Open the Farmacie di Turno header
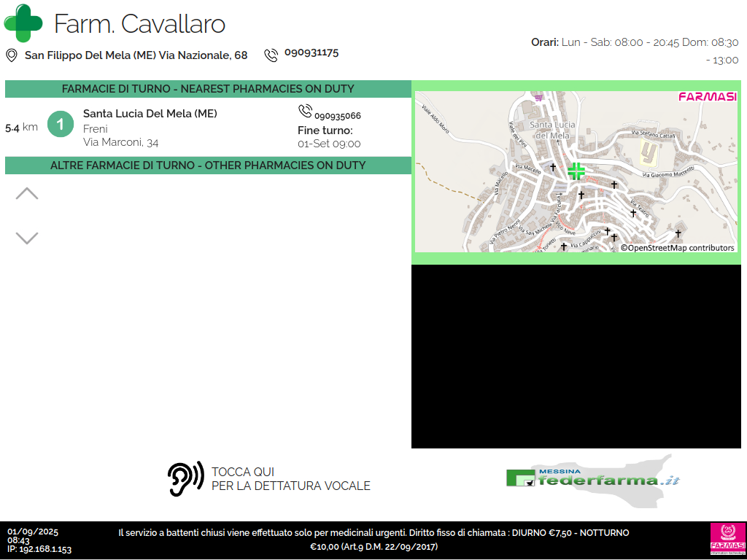Image resolution: width=747 pixels, height=560 pixels. [208, 89]
